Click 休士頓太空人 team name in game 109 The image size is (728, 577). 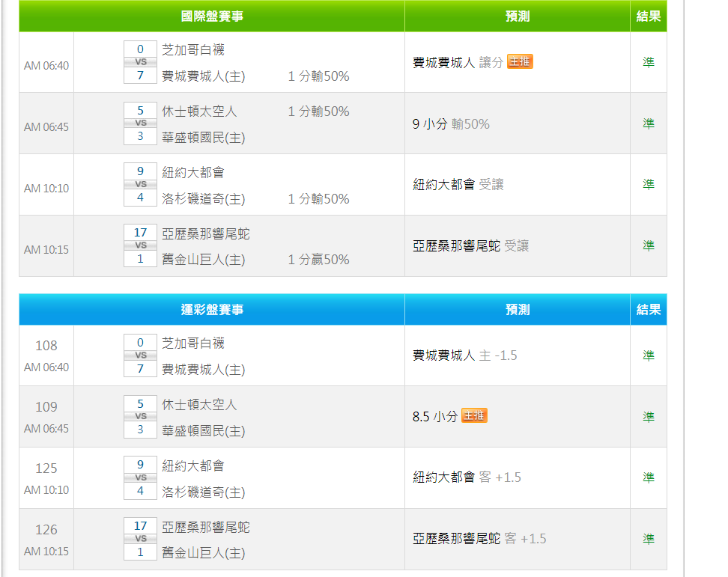199,405
